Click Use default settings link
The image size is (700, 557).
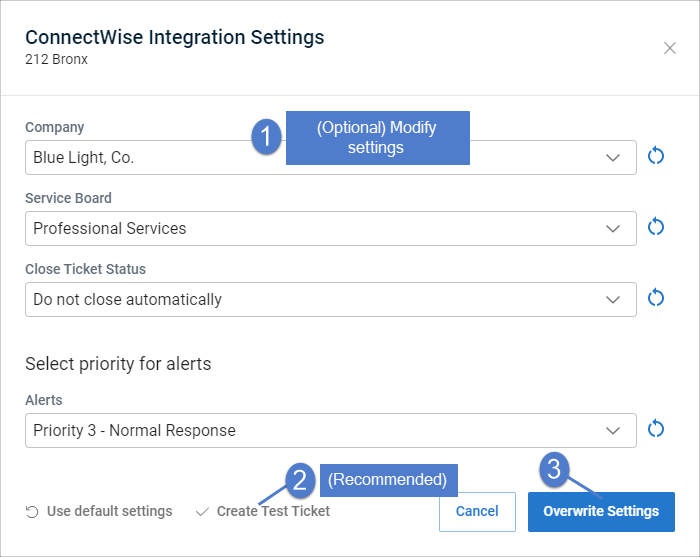[109, 511]
